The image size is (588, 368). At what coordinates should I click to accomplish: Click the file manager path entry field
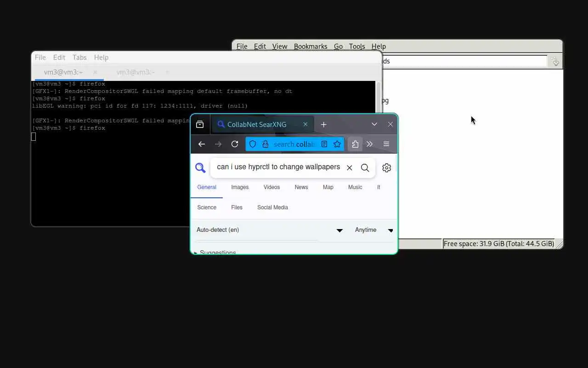point(465,61)
